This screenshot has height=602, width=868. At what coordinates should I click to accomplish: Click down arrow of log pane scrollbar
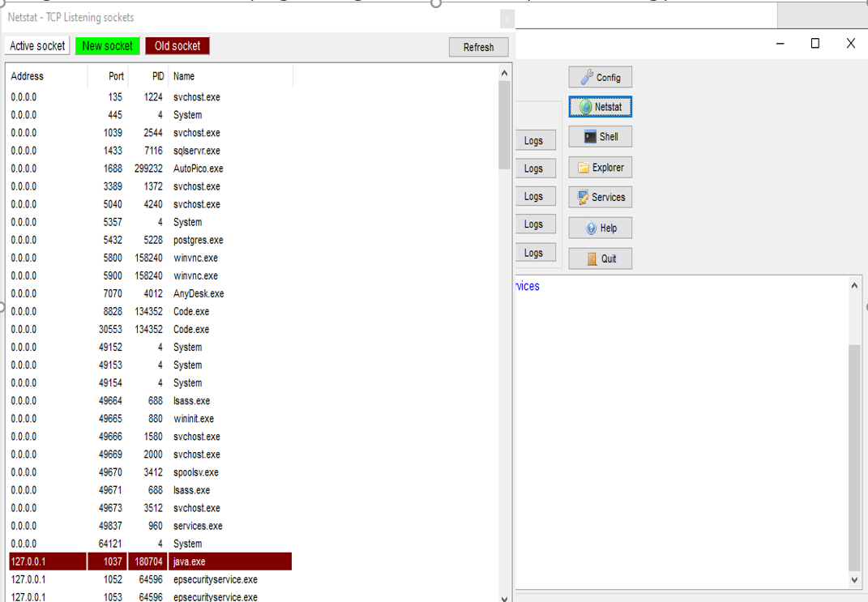coord(854,579)
